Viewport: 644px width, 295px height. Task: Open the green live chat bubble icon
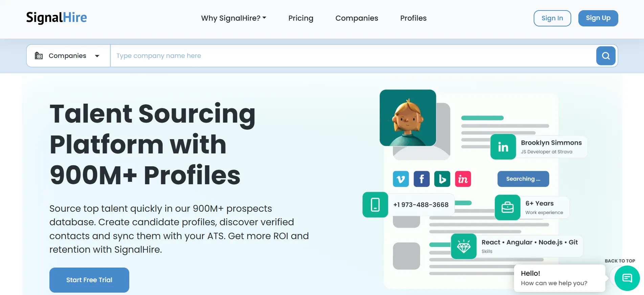pyautogui.click(x=627, y=278)
